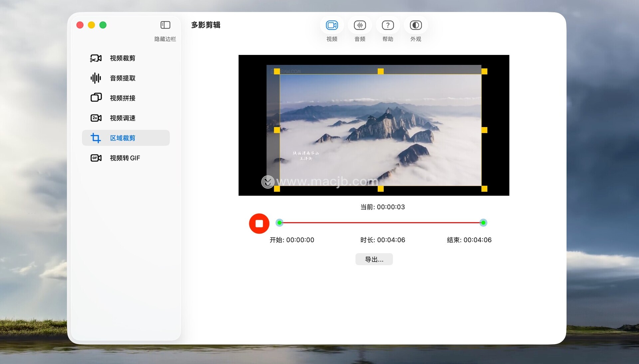639x364 pixels.
Task: Click the bottom-center yellow crop handle
Action: click(x=381, y=189)
